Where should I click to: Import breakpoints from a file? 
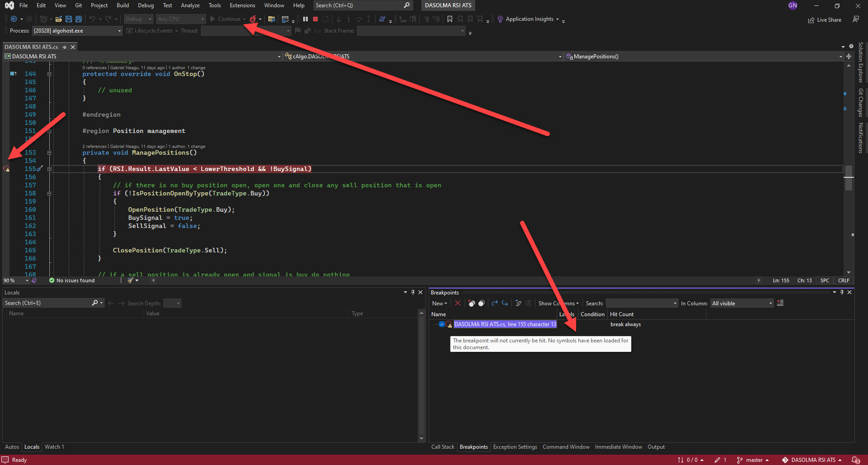[x=505, y=303]
